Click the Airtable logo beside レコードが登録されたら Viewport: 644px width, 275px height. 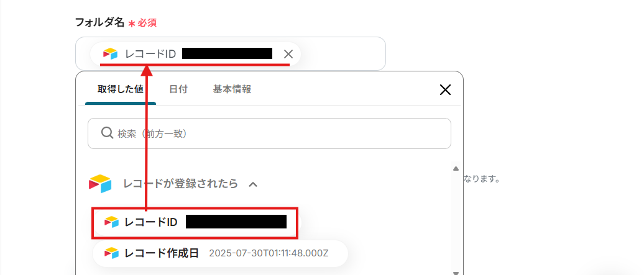click(100, 184)
